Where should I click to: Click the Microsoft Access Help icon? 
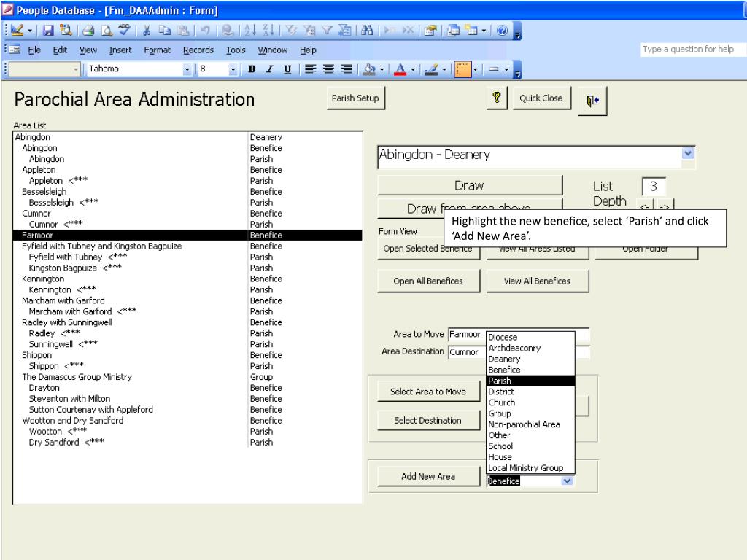click(x=502, y=31)
